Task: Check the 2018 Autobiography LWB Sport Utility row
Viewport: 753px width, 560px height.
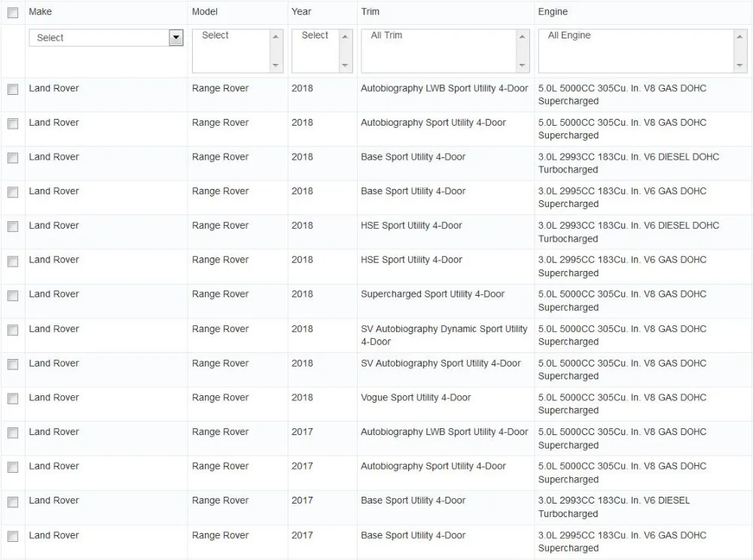Action: click(13, 90)
